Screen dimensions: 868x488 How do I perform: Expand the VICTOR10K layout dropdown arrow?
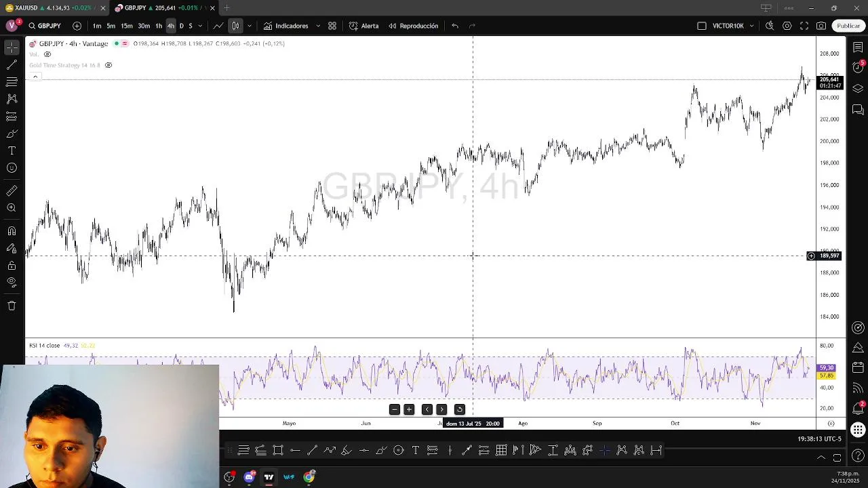tap(751, 26)
